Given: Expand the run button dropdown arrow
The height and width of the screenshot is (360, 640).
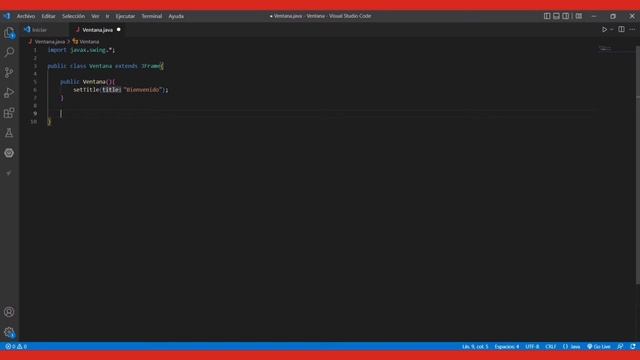Looking at the screenshot, I should (611, 29).
